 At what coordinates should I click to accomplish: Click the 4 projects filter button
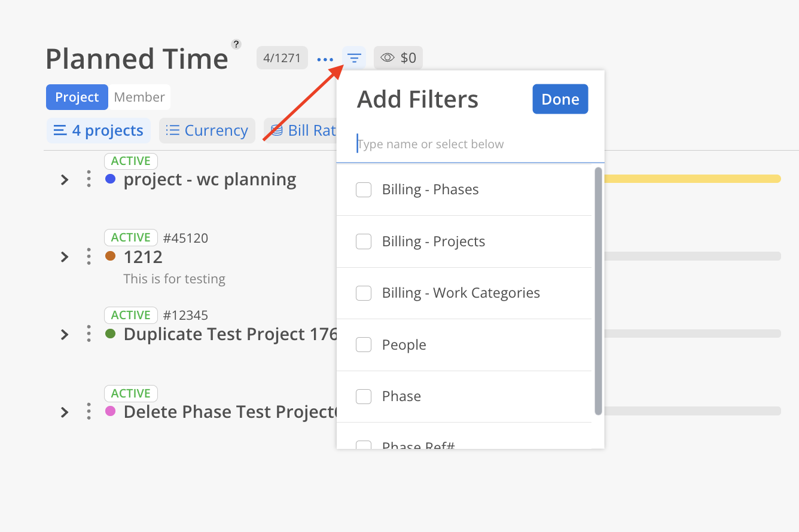(99, 130)
